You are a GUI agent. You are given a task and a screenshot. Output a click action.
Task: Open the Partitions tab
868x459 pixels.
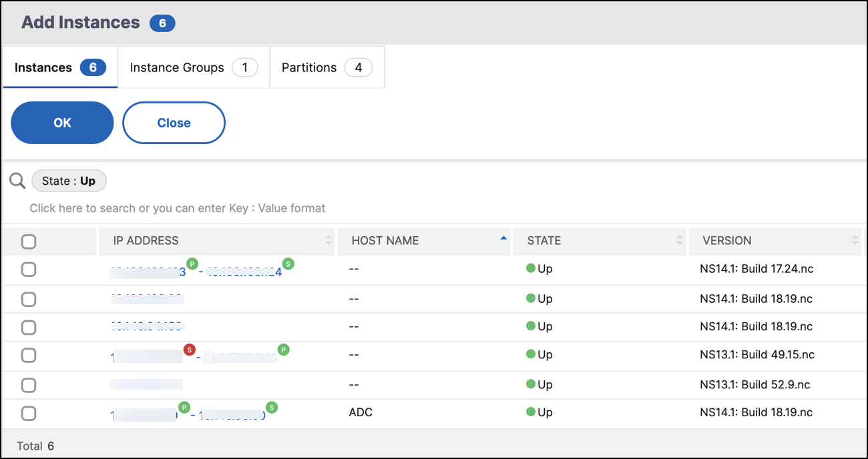tap(327, 67)
